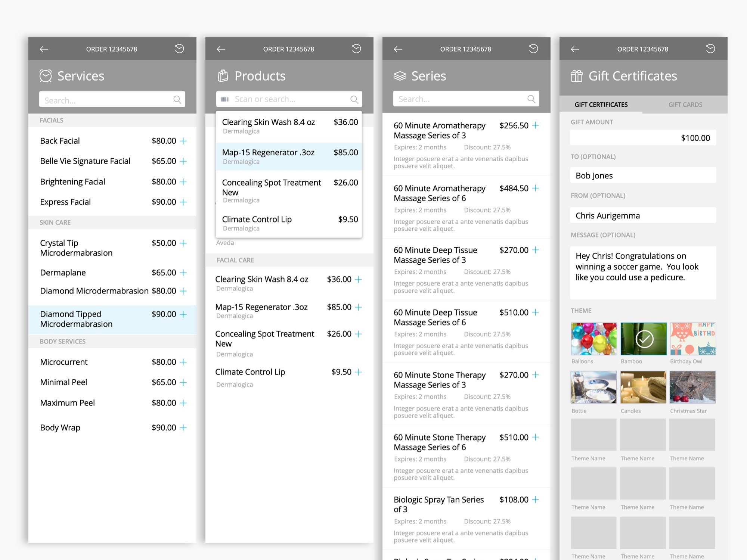Add 60 Minute Deep Tissue Series of 6
This screenshot has height=560, width=747.
535,312
